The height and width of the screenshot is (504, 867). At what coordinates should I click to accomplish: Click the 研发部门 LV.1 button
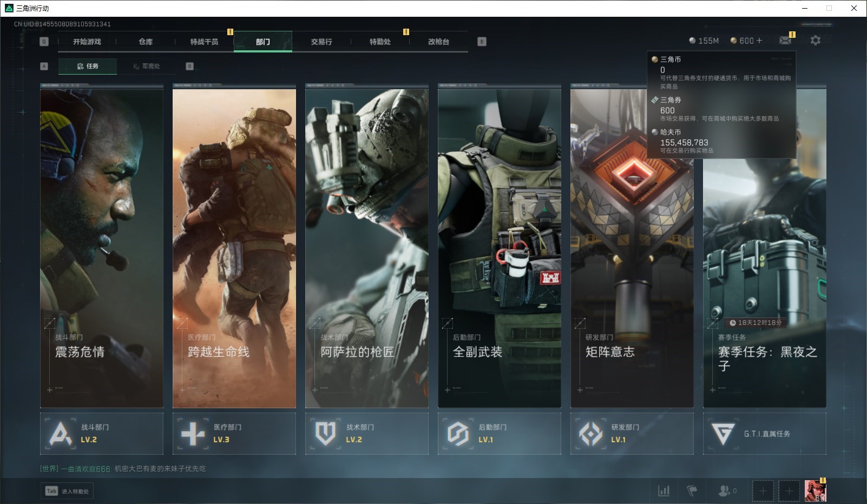point(632,434)
